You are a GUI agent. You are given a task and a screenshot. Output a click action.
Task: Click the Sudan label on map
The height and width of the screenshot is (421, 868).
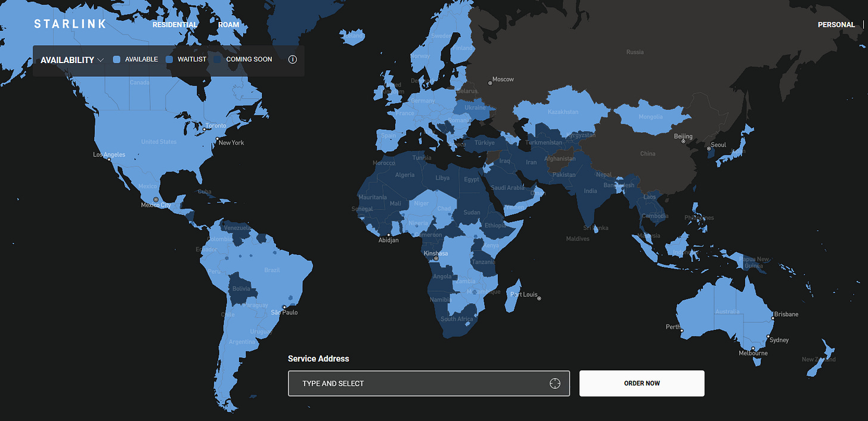coord(472,213)
